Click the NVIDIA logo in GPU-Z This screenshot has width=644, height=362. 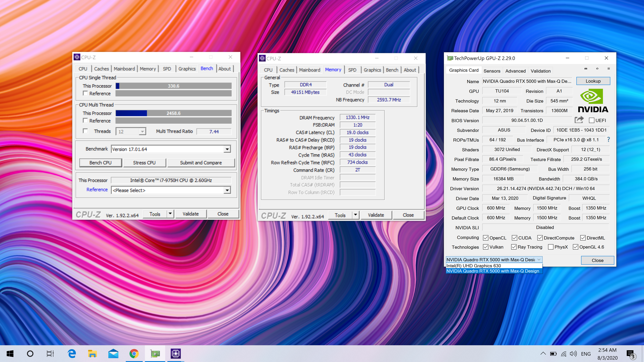click(x=593, y=101)
